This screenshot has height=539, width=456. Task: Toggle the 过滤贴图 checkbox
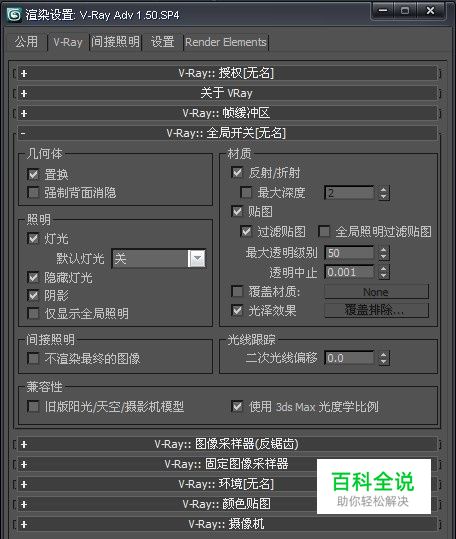pos(246,231)
